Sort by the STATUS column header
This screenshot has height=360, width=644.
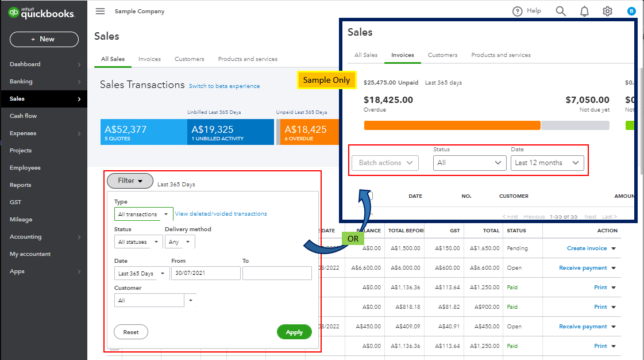coord(516,231)
